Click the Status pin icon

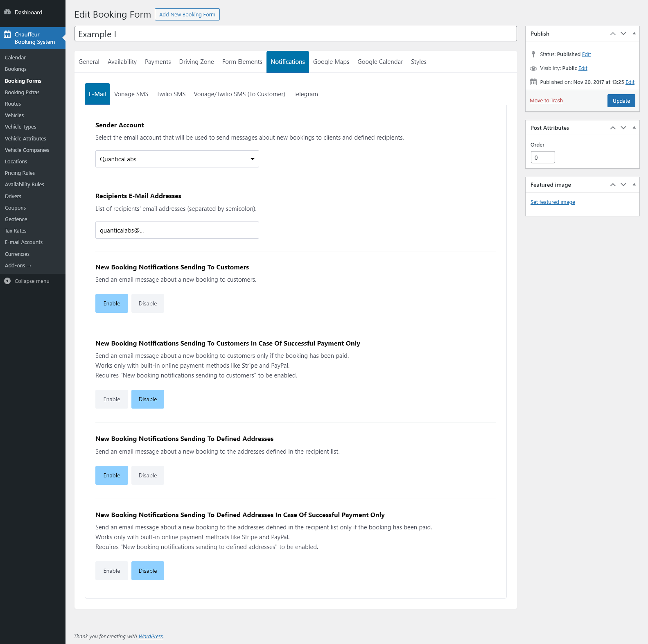(x=533, y=54)
